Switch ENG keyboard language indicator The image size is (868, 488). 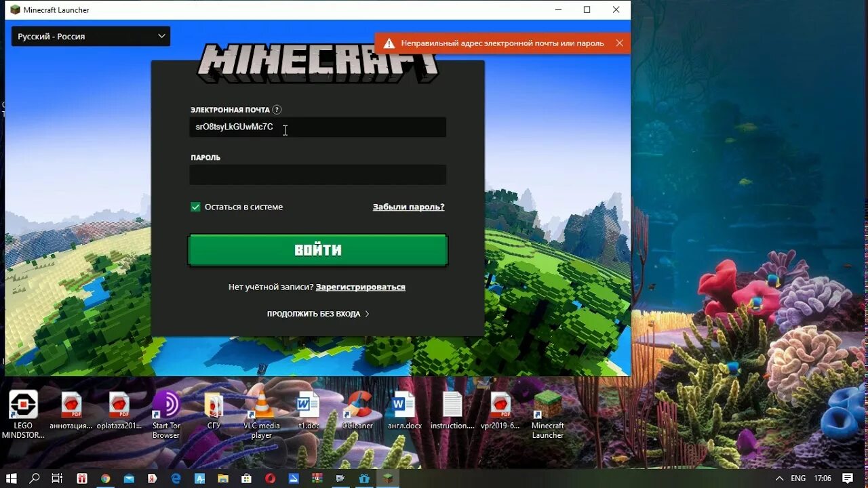pyautogui.click(x=798, y=478)
